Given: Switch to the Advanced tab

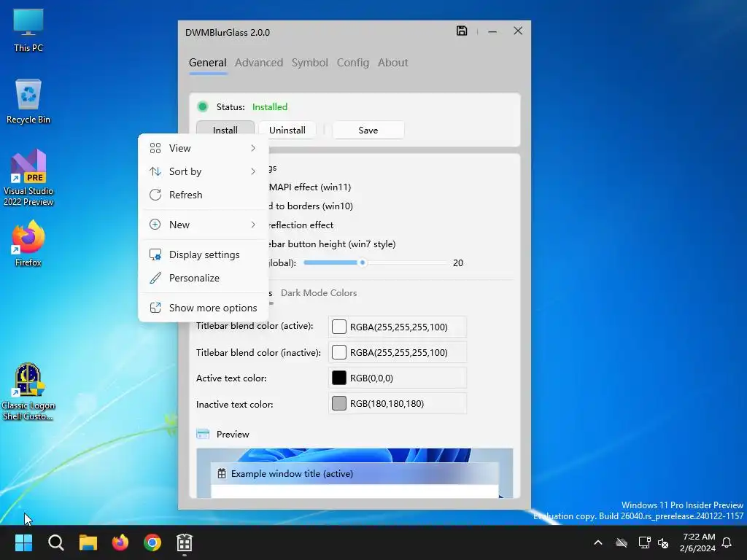Looking at the screenshot, I should coord(259,63).
